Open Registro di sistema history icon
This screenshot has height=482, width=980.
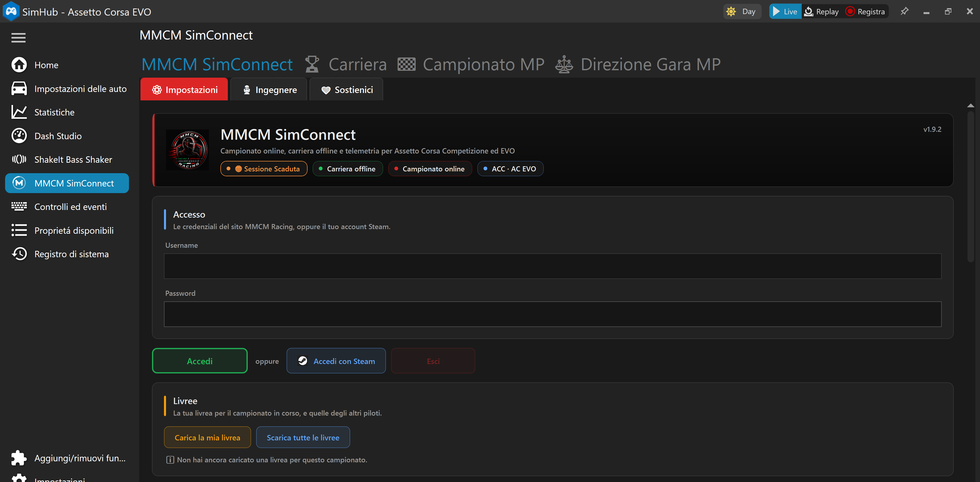click(x=19, y=254)
